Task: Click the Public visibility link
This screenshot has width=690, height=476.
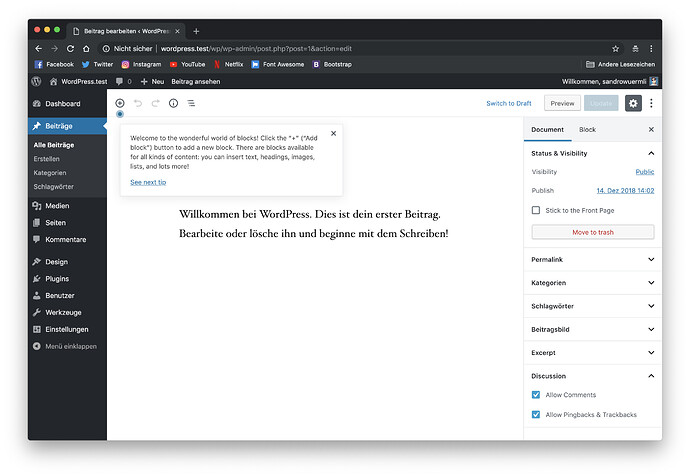Action: (645, 172)
